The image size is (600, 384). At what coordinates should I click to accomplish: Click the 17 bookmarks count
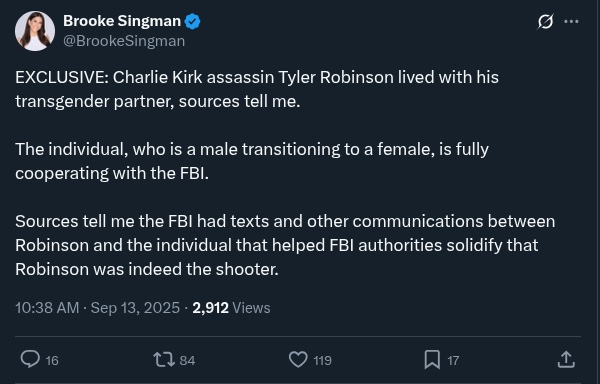[453, 360]
